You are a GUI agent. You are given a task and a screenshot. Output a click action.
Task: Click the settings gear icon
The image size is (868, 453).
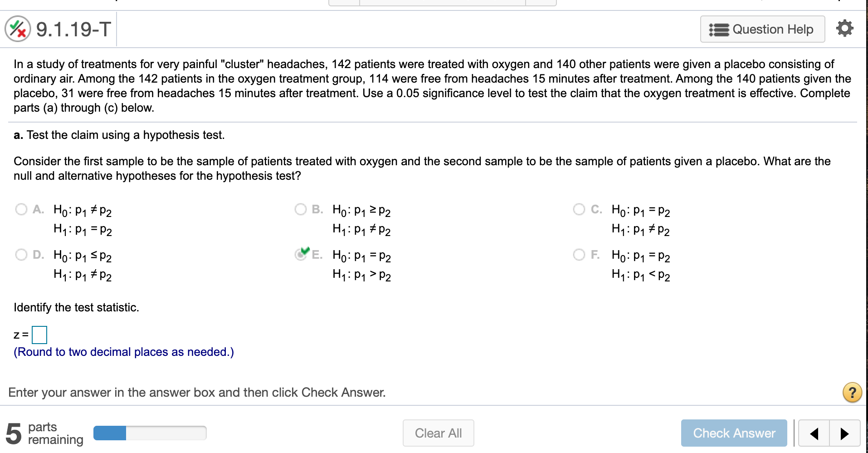844,28
